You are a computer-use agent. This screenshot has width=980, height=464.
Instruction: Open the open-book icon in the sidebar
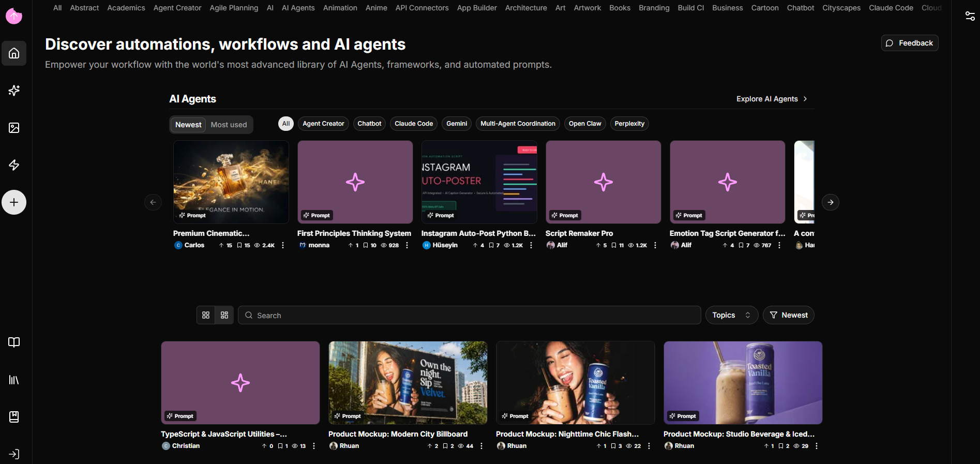14,342
